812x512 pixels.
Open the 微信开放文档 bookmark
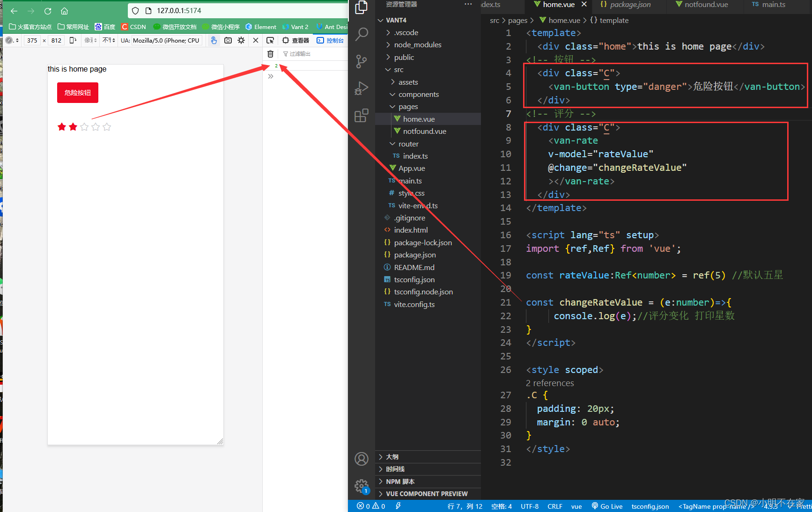[175, 27]
